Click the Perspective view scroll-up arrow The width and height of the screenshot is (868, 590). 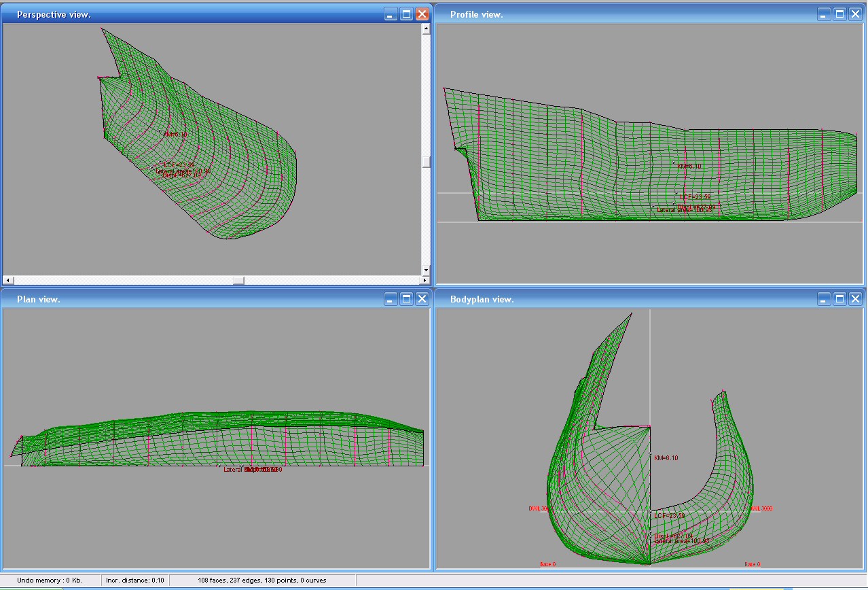pos(426,29)
